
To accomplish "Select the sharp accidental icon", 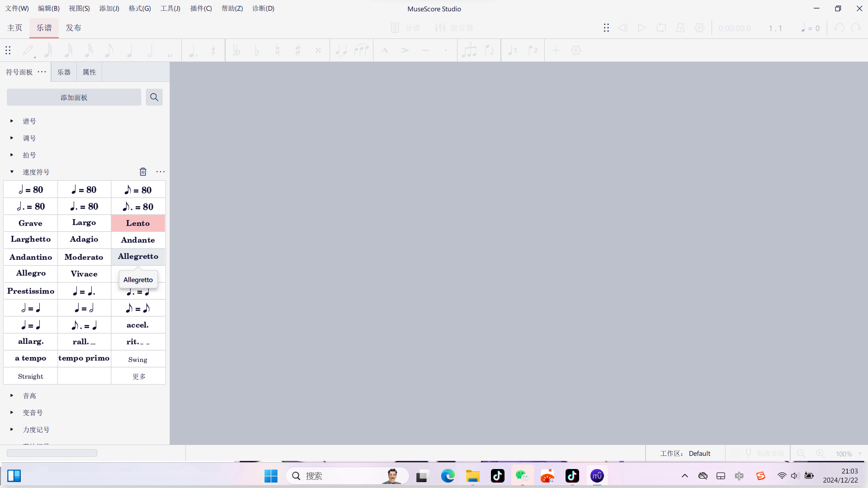I will 298,50.
